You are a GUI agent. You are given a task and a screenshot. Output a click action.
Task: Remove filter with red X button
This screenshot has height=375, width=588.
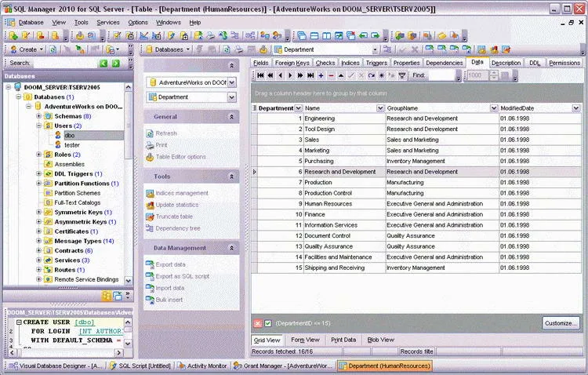pos(258,323)
